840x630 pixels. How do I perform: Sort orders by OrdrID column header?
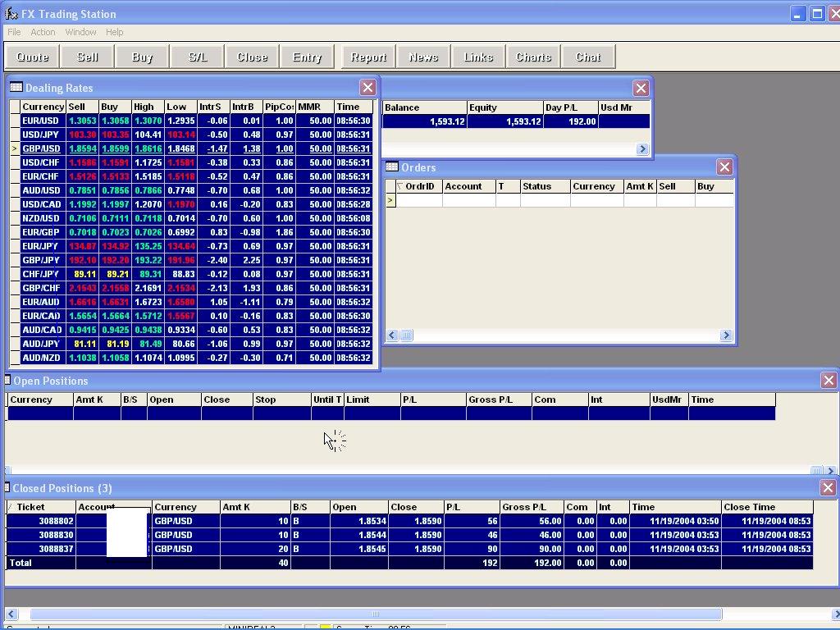(x=419, y=186)
